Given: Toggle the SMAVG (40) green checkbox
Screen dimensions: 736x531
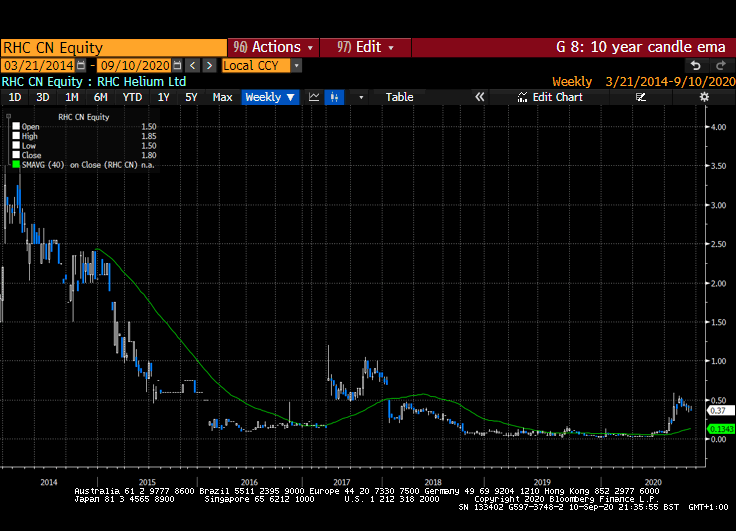Looking at the screenshot, I should pyautogui.click(x=16, y=165).
